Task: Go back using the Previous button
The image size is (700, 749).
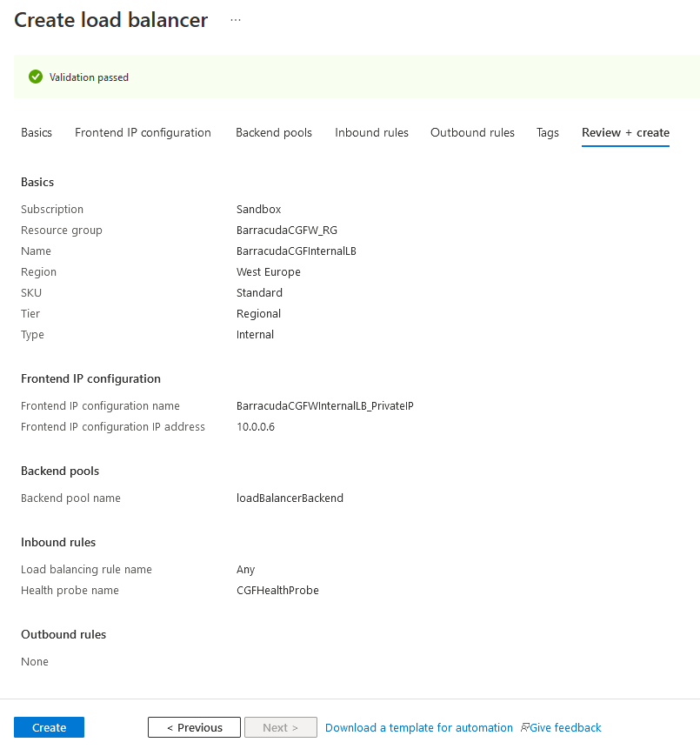Action: pos(194,727)
